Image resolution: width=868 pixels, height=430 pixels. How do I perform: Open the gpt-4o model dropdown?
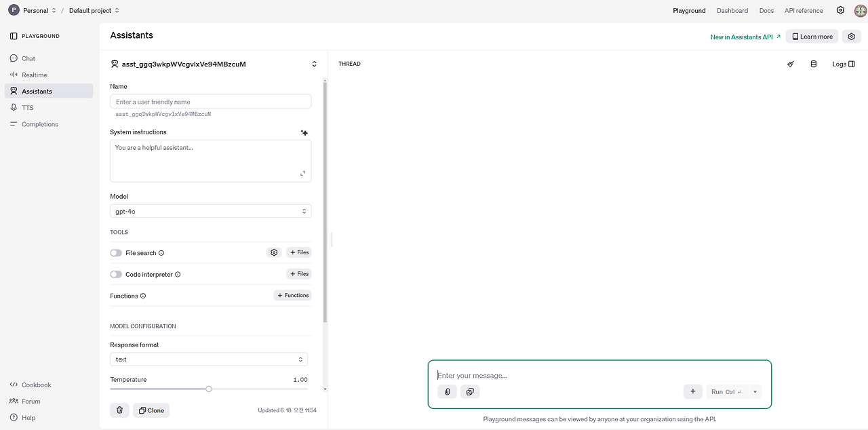point(210,211)
